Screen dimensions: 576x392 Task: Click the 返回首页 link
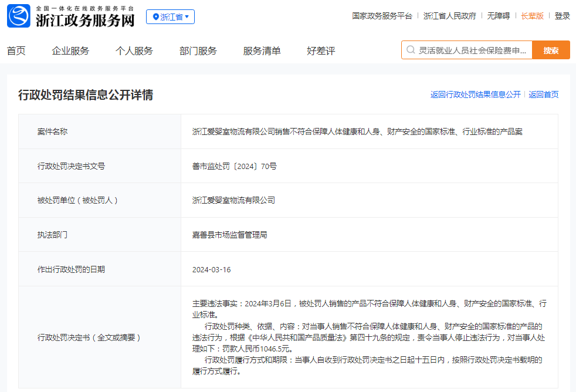point(544,94)
